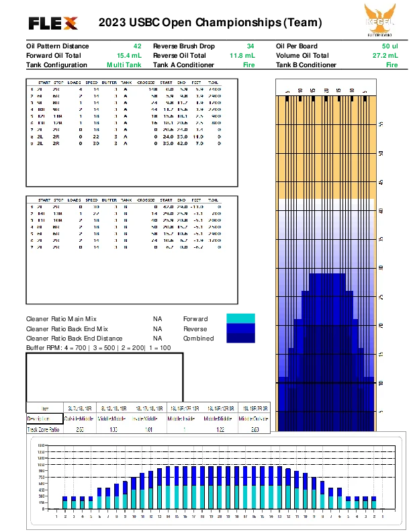Click forward row 8 feet value 11.0
This screenshot has height=532, width=411.
point(198,137)
